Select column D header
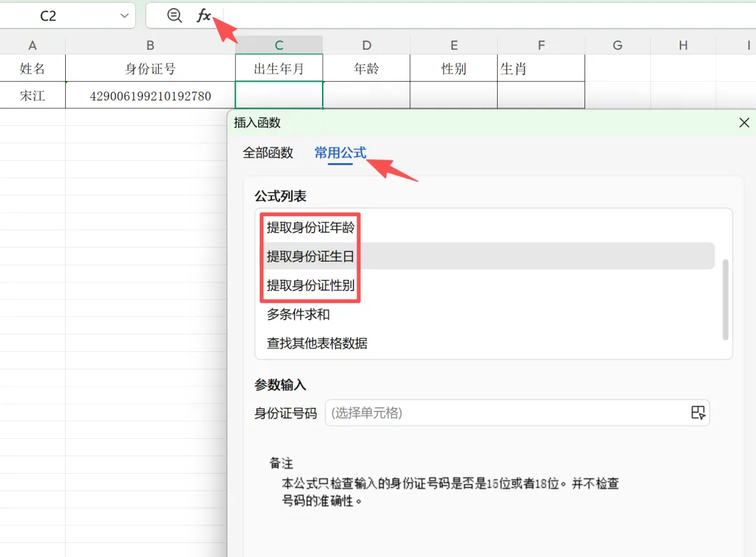 tap(366, 45)
